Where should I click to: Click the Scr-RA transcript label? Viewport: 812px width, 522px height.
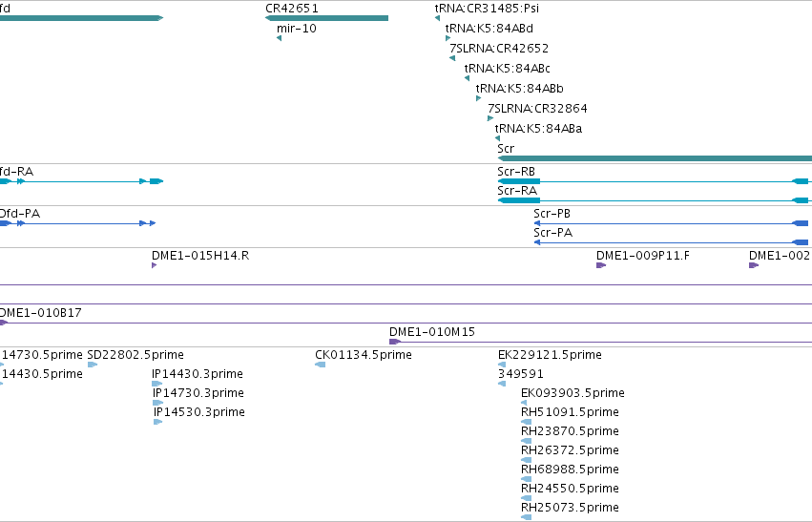click(x=517, y=191)
